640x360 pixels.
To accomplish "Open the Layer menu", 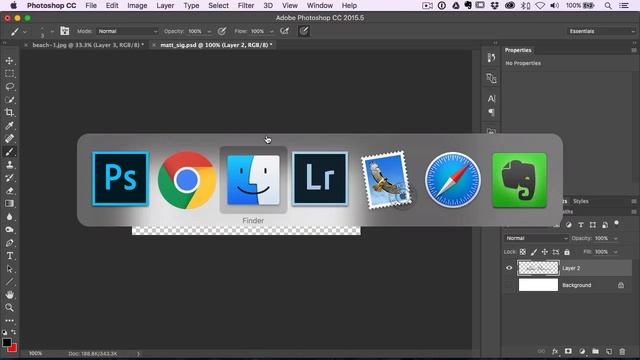I will tap(165, 6).
